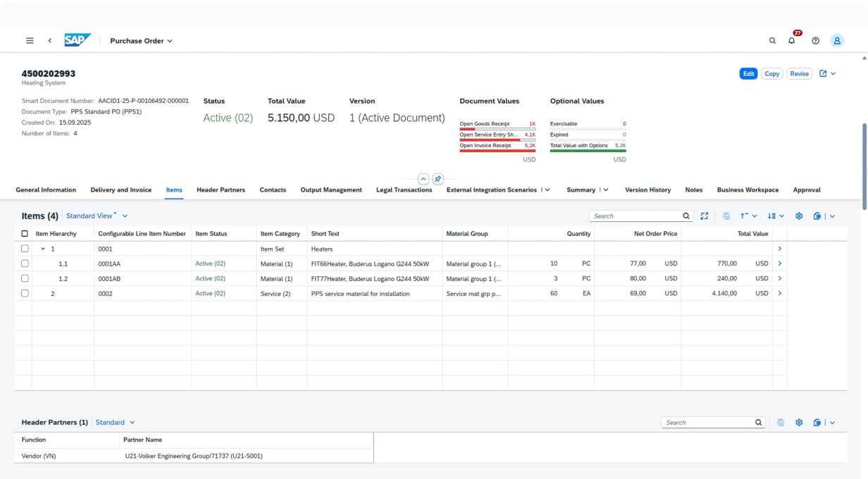Click the header search magnifier icon

(772, 41)
